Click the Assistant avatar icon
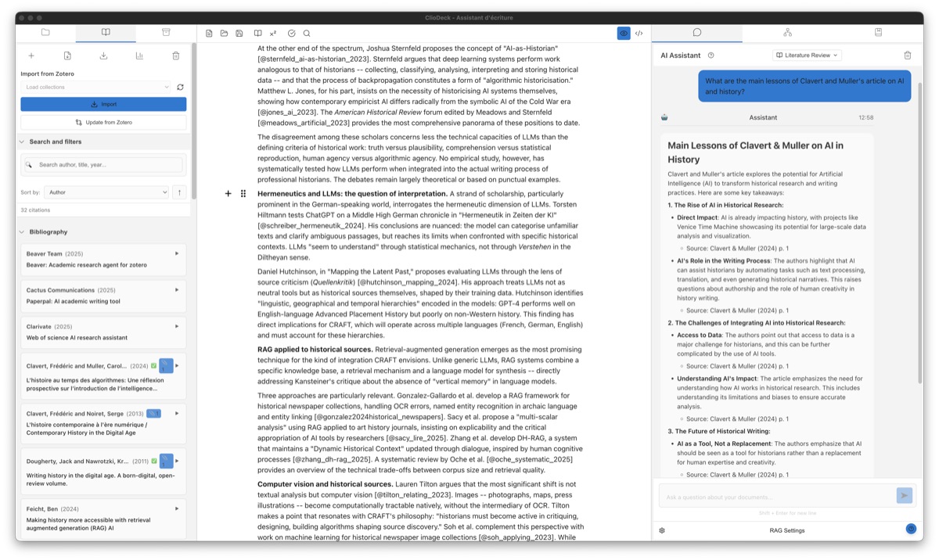The image size is (939, 560). 664,117
